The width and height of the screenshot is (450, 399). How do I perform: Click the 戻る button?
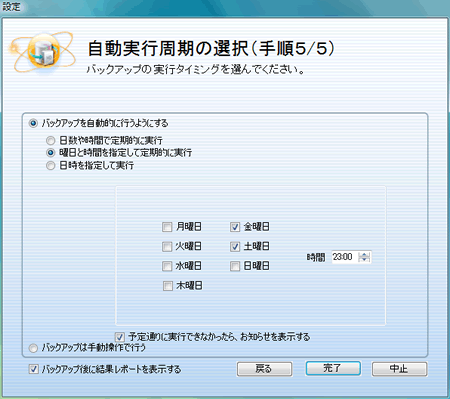pyautogui.click(x=264, y=369)
